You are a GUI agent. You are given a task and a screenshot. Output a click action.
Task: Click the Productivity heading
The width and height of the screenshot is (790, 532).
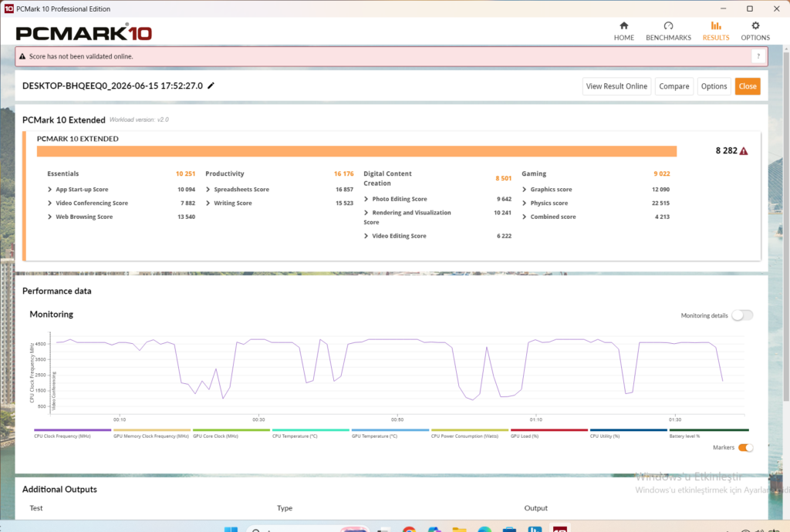(x=225, y=173)
